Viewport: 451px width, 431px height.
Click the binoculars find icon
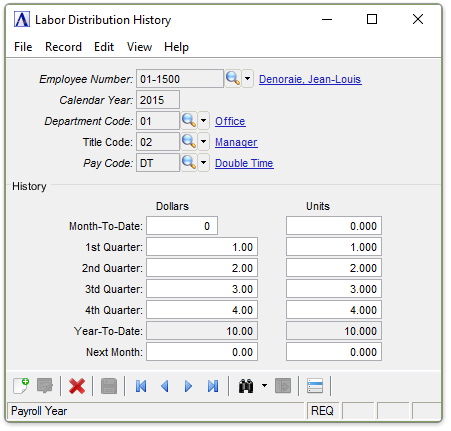pos(246,386)
